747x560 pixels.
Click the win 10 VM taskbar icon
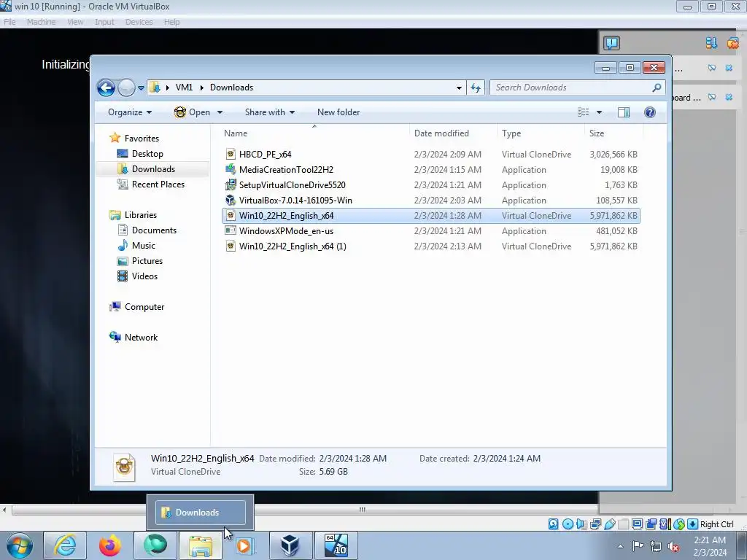(x=336, y=545)
